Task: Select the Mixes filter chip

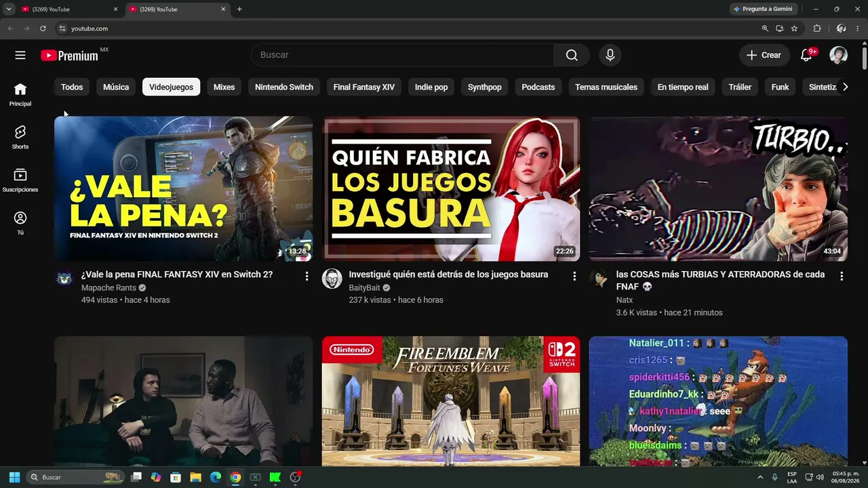Action: 224,87
